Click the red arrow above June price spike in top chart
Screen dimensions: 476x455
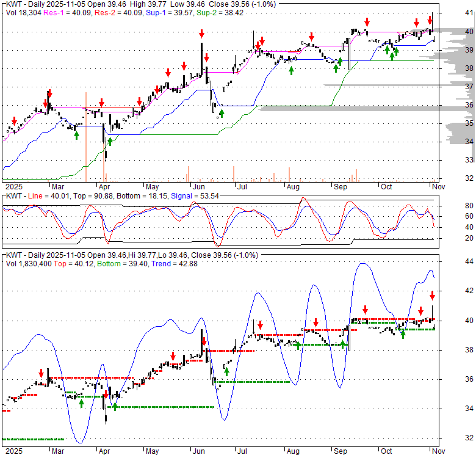coord(201,34)
